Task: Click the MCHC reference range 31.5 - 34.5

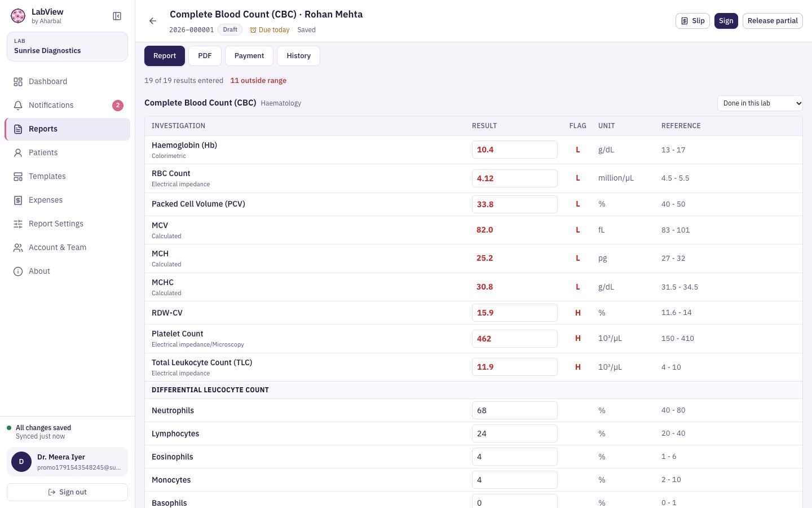Action: coord(679,287)
